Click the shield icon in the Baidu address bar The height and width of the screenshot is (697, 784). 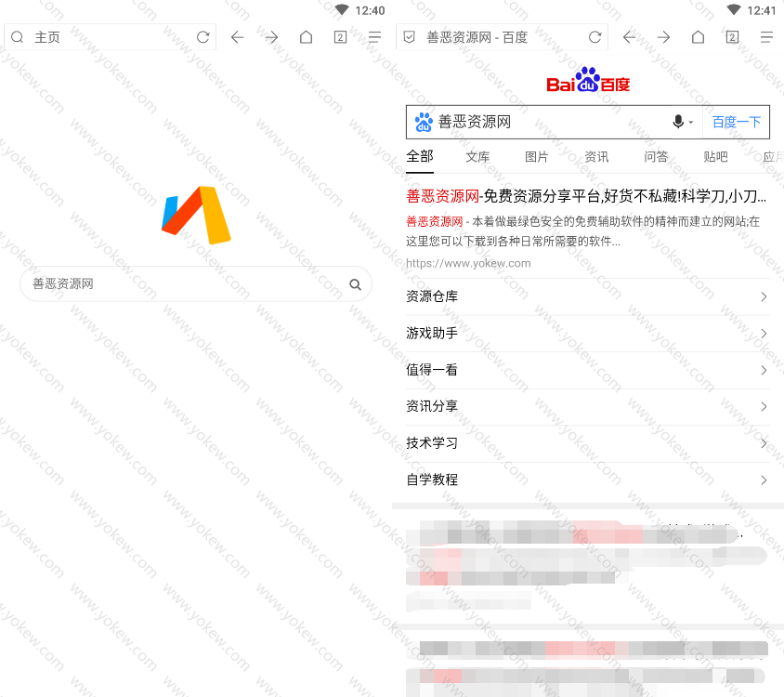(409, 37)
